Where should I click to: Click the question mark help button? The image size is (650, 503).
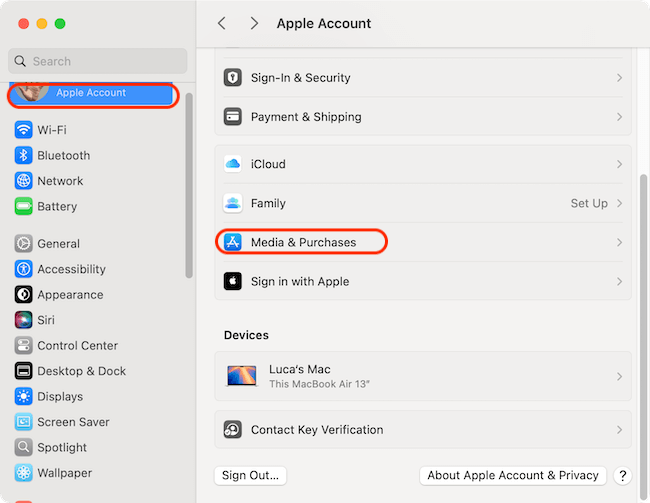623,476
